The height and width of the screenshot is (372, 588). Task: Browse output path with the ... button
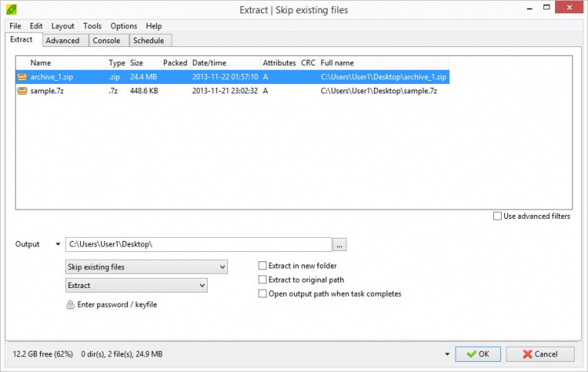[339, 244]
